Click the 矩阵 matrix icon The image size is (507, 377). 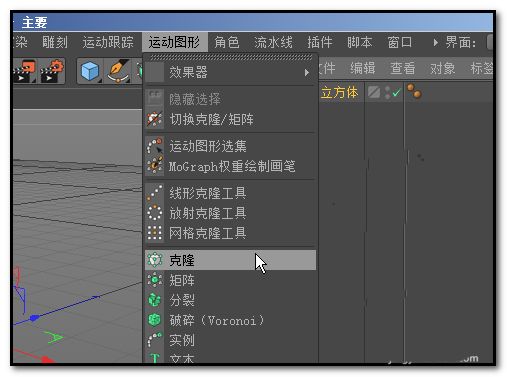(x=155, y=280)
